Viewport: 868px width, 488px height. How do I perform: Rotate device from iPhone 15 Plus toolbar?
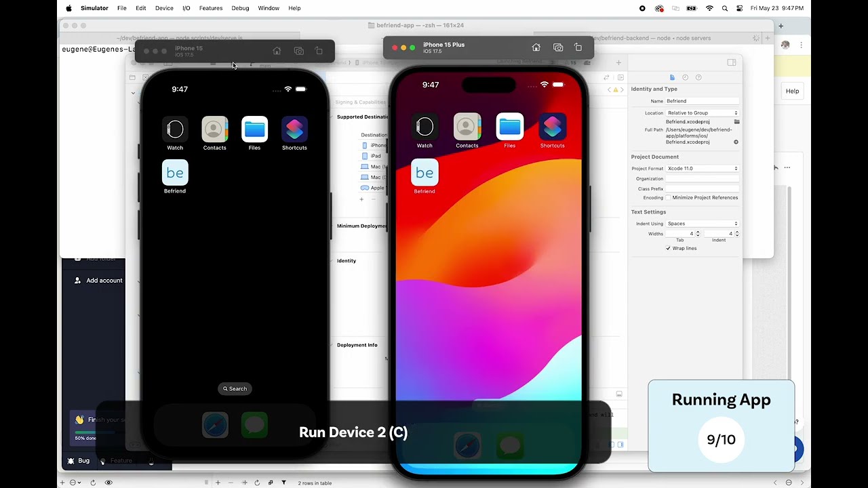(578, 47)
